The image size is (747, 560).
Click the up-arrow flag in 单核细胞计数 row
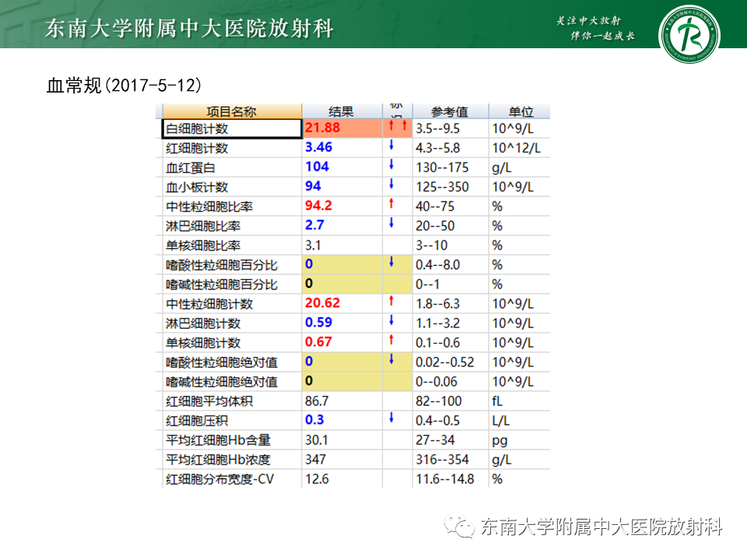[391, 340]
